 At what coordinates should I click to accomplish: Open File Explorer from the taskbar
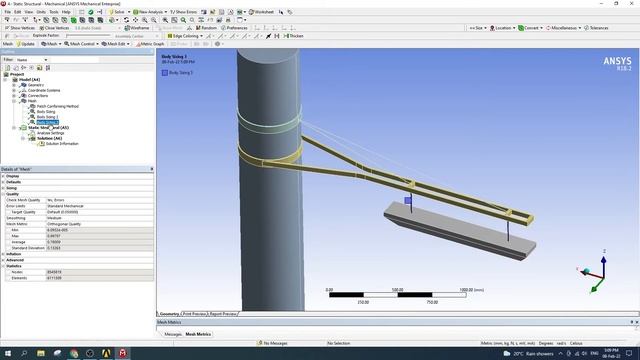point(41,353)
